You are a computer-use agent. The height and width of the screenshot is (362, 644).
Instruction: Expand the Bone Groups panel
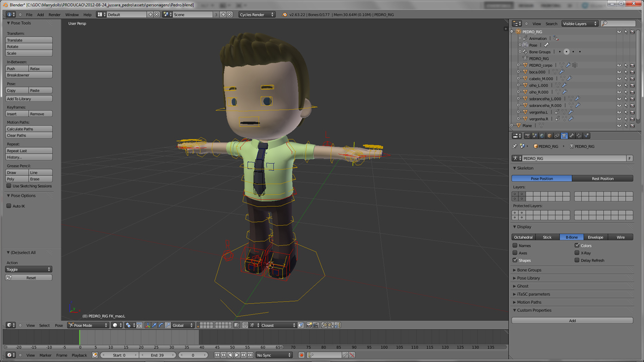[x=529, y=270]
